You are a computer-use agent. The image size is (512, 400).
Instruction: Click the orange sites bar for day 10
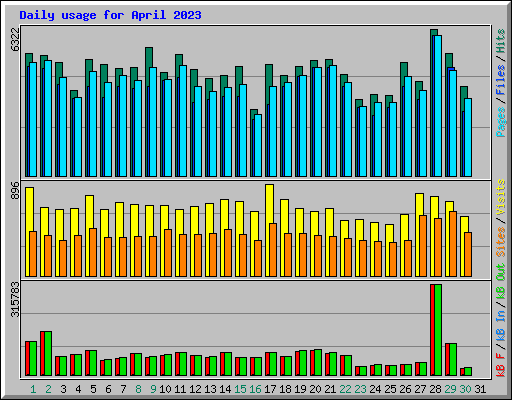coord(168,253)
